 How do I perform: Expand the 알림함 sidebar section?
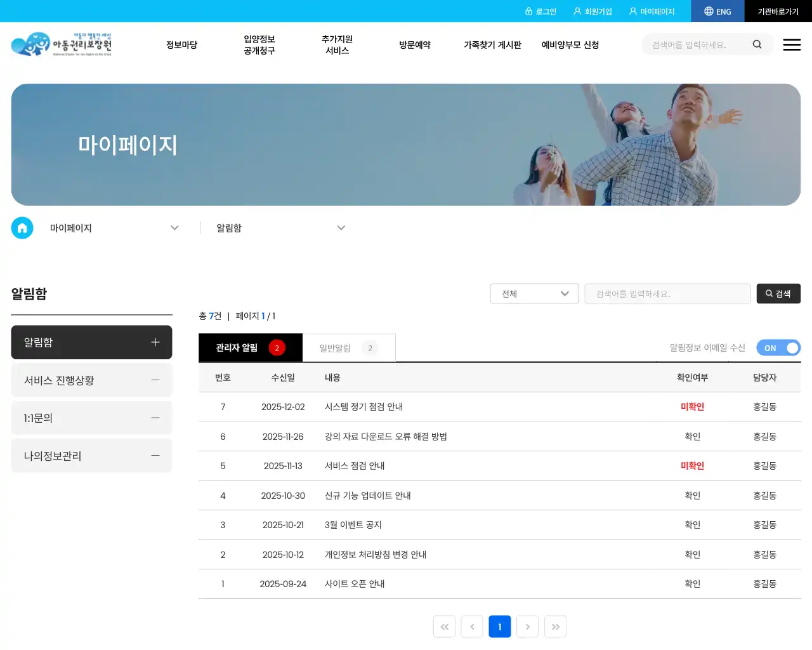click(155, 342)
